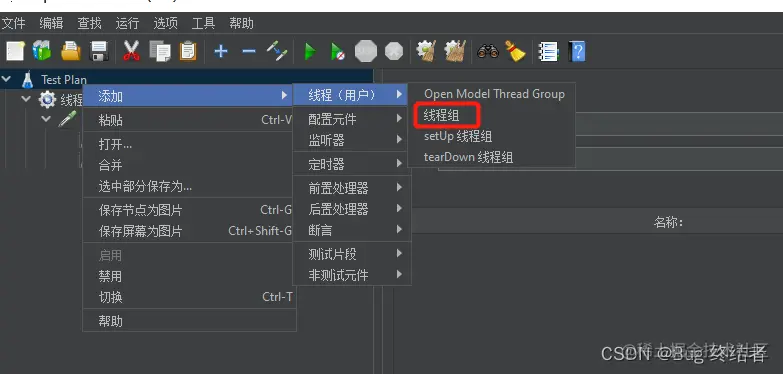Viewport: 783px width, 374px height.
Task: Open the Templates icon in toolbar
Action: pos(42,51)
